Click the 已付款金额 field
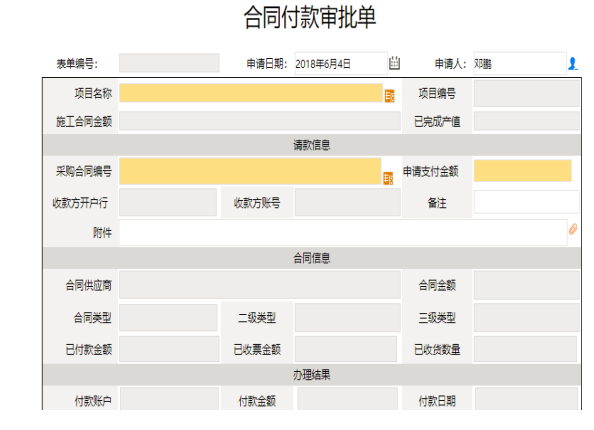This screenshot has height=430, width=594. pos(169,349)
